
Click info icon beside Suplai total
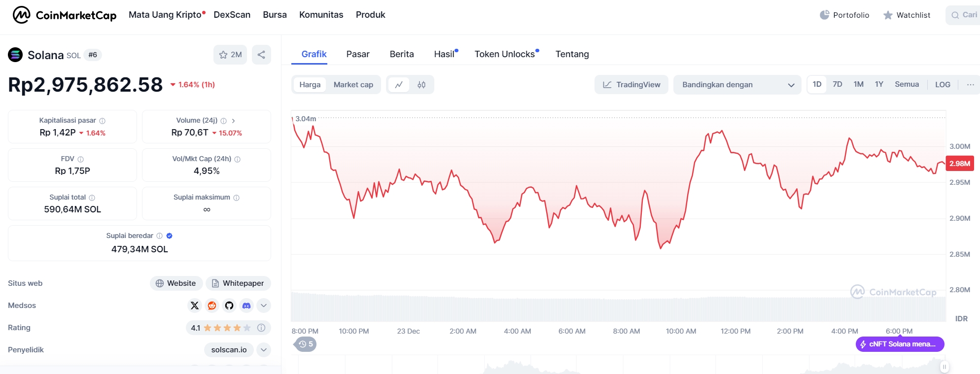(x=92, y=198)
